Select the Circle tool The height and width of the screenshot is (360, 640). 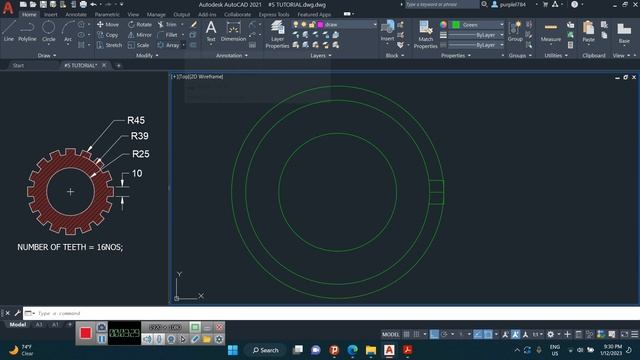coord(49,31)
